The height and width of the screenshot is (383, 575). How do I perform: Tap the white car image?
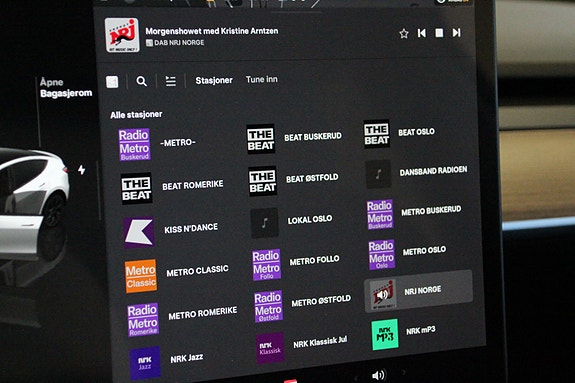(x=33, y=204)
